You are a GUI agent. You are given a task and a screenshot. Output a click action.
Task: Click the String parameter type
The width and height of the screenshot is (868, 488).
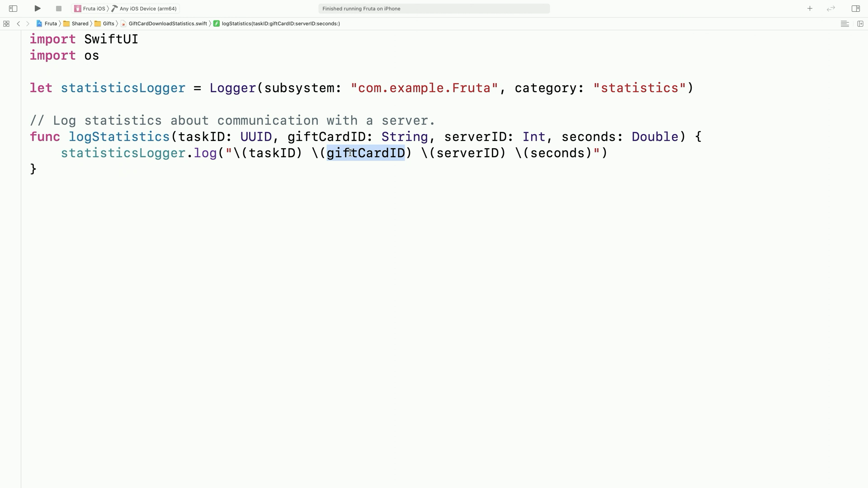point(405,137)
